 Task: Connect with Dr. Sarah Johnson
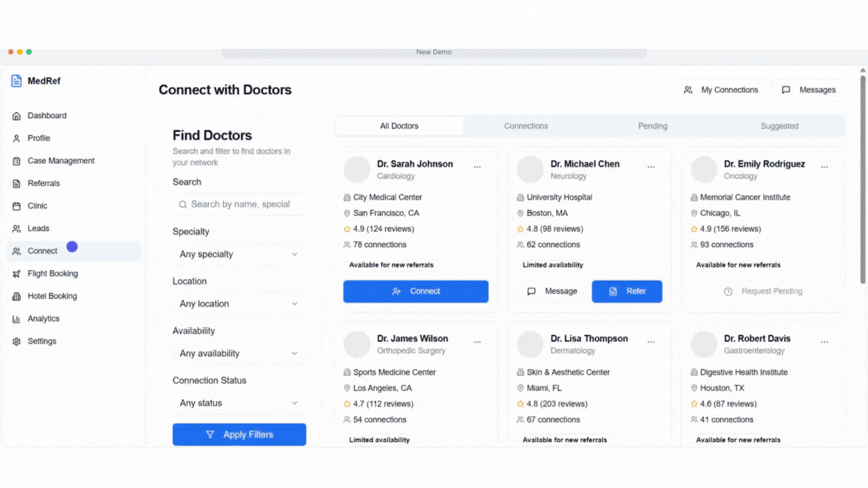(x=415, y=291)
